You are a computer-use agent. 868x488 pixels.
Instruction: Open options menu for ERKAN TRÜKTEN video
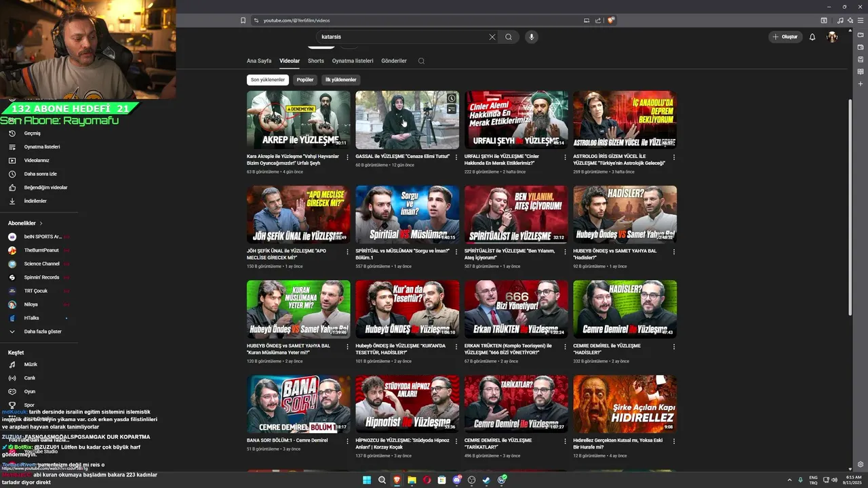[565, 347]
